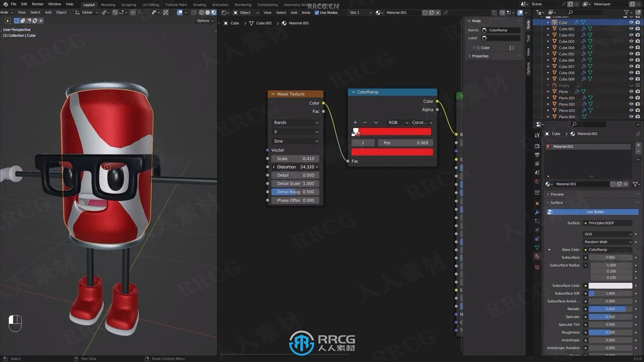Unlink Material.001 in node editor header

click(438, 12)
